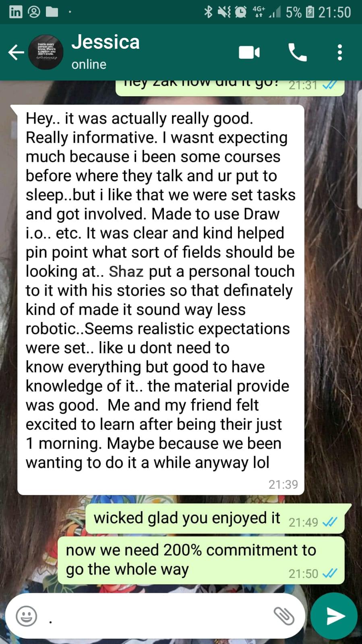Send the typed message
This screenshot has width=362, height=644.
pos(334,616)
